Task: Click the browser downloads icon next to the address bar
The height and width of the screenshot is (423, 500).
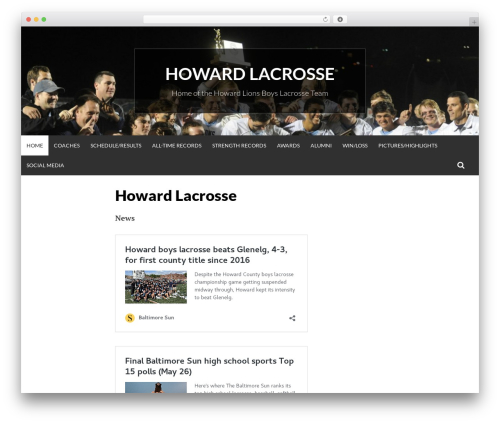Action: [340, 19]
